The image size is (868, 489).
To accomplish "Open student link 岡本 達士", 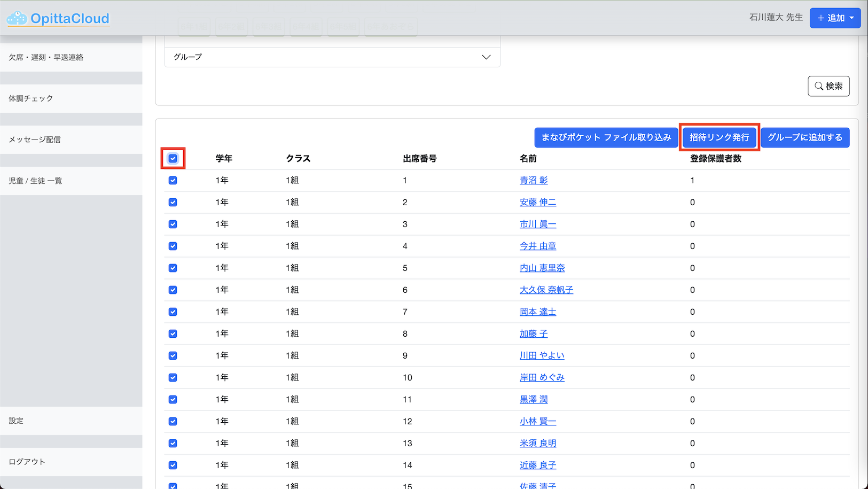I will (538, 312).
